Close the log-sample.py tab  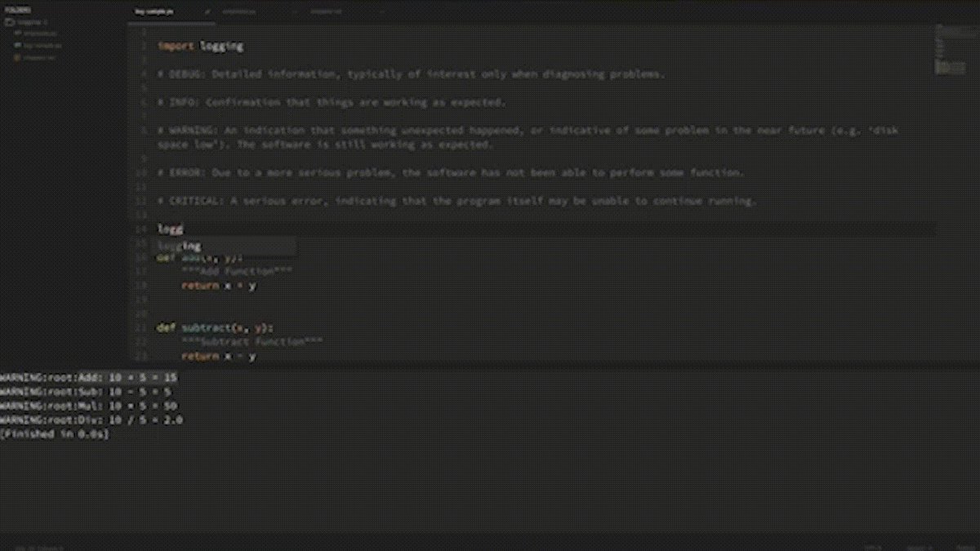pyautogui.click(x=207, y=12)
